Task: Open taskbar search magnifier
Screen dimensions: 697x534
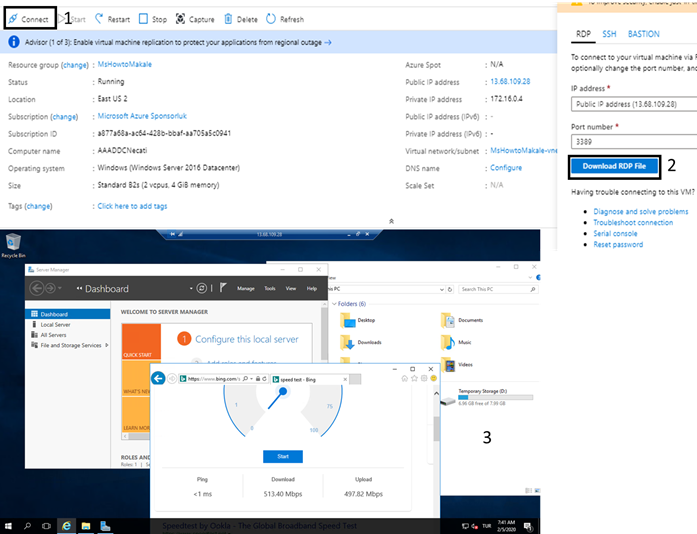Action: click(28, 526)
